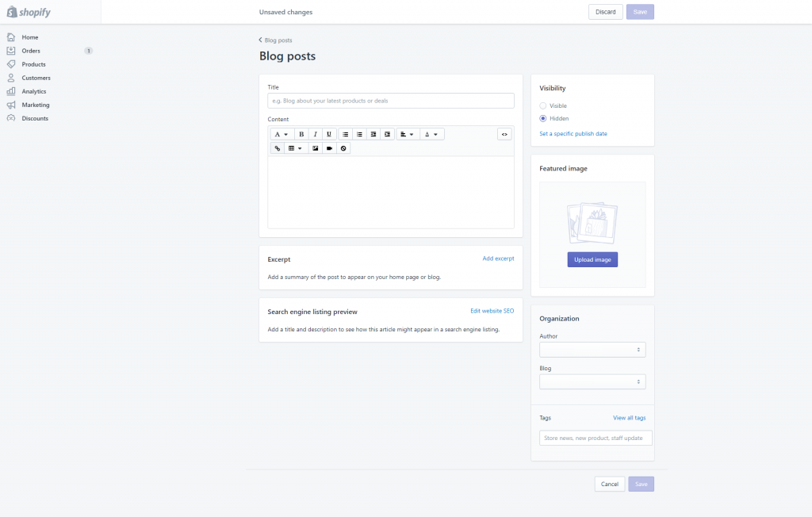
Task: Insert an image into the content
Action: click(x=316, y=148)
